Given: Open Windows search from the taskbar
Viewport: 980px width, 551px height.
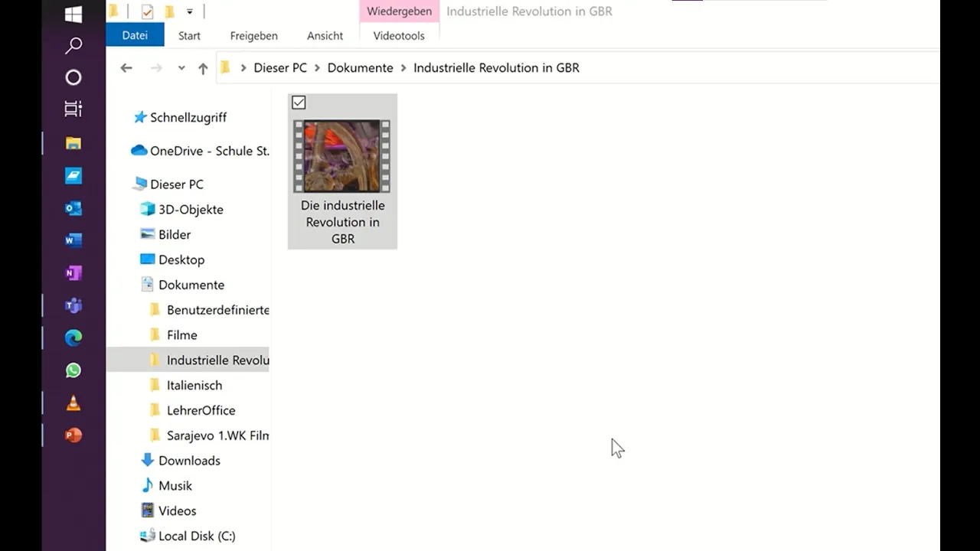Looking at the screenshot, I should (x=73, y=45).
